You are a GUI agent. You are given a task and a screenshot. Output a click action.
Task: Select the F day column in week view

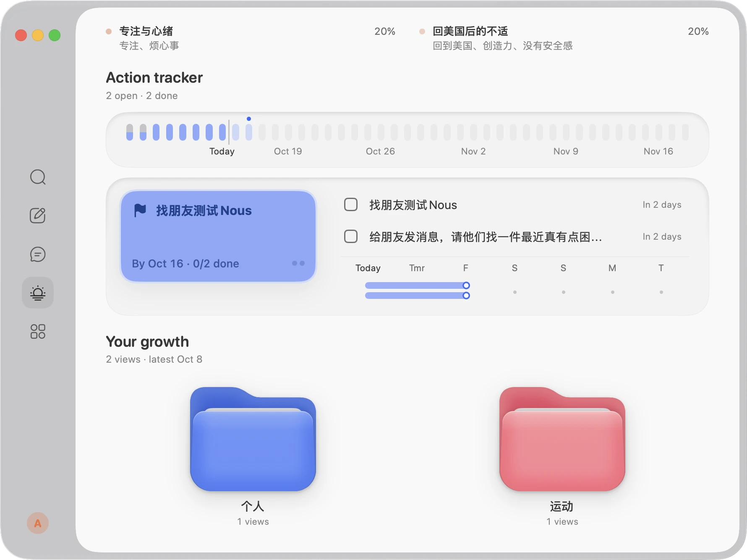click(x=466, y=268)
